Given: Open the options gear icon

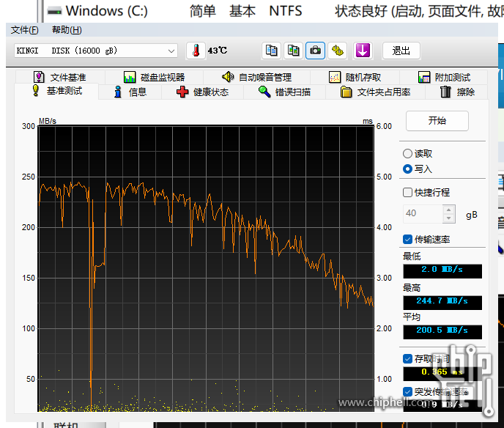Looking at the screenshot, I should [x=337, y=51].
